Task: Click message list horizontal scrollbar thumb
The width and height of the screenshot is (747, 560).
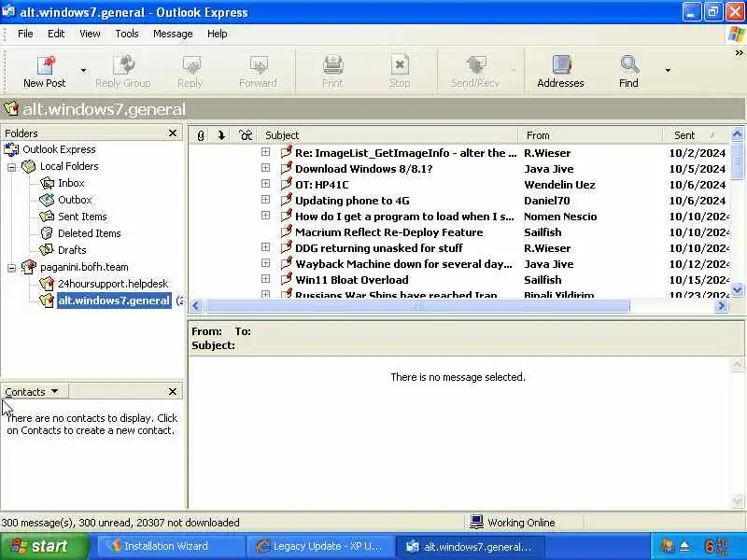Action: coord(417,306)
